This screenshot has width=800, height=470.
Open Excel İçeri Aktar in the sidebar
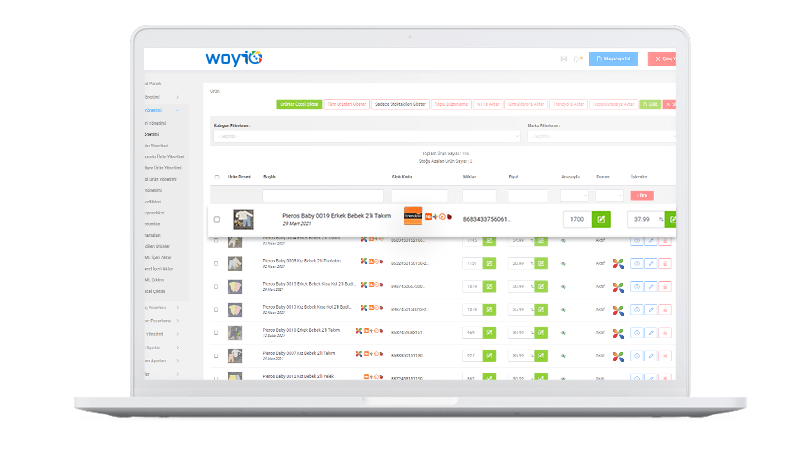coord(159,269)
